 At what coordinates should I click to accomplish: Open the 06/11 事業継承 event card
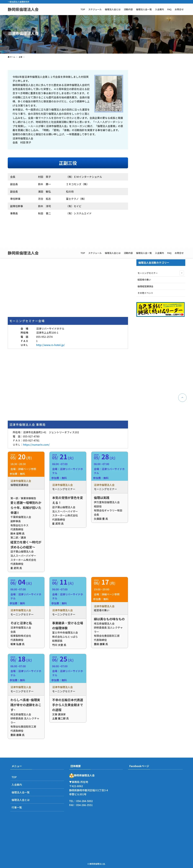click(68, 613)
